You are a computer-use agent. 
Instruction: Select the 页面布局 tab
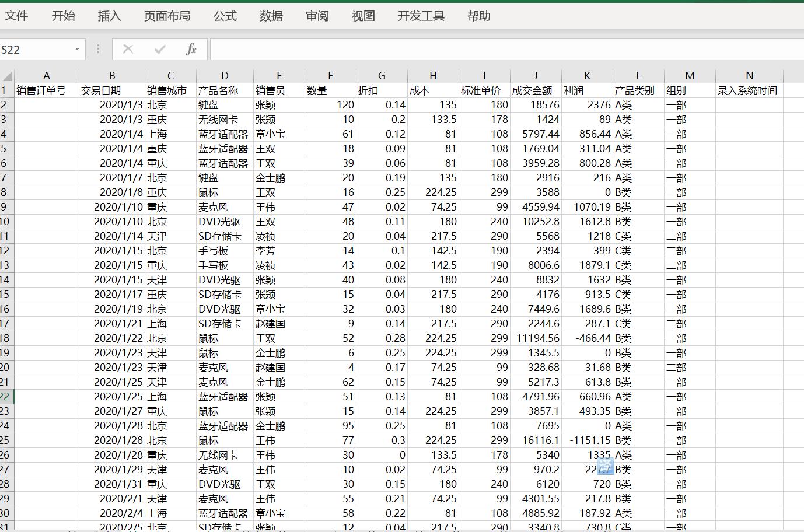167,16
